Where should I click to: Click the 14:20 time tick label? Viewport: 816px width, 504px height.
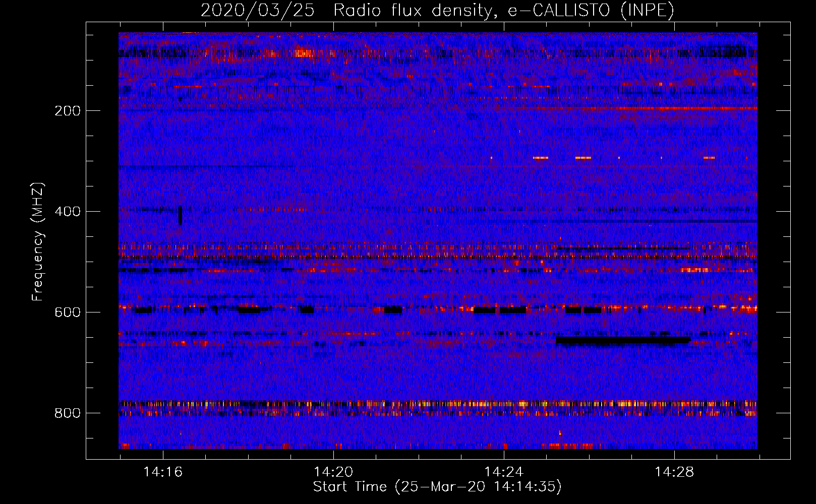(x=333, y=472)
